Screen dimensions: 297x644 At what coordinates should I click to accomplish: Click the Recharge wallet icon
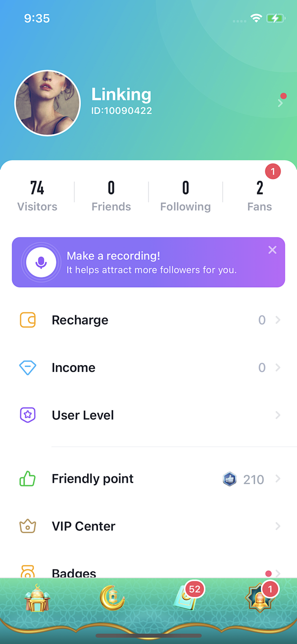click(x=28, y=320)
